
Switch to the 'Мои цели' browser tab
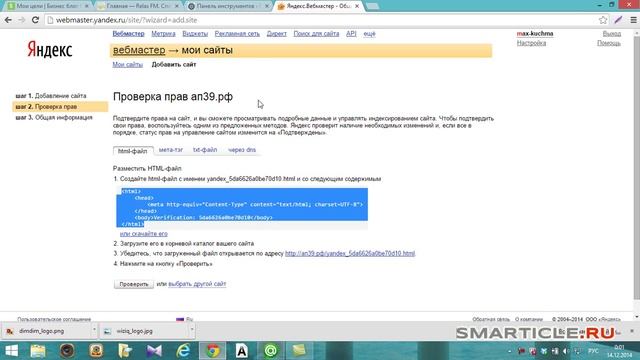48,6
